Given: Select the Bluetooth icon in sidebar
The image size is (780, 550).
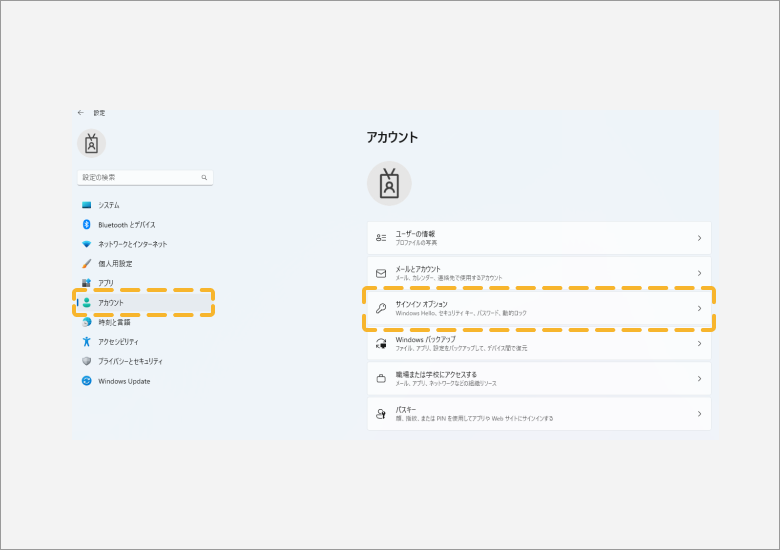Looking at the screenshot, I should (87, 225).
